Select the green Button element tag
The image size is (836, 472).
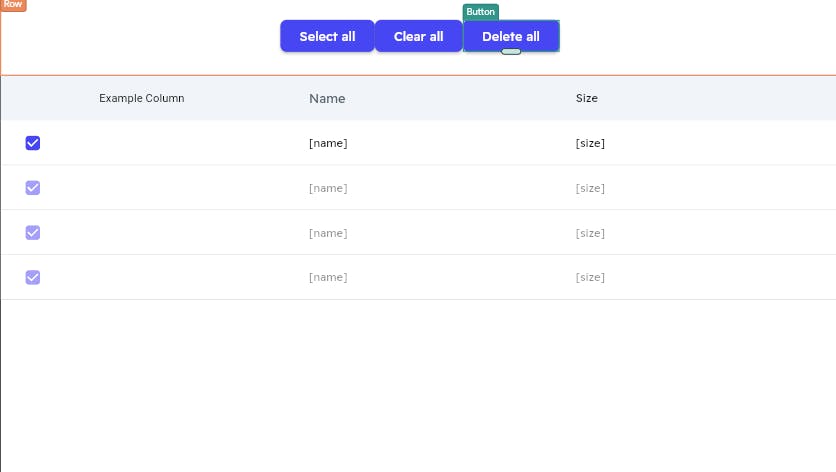(x=480, y=12)
